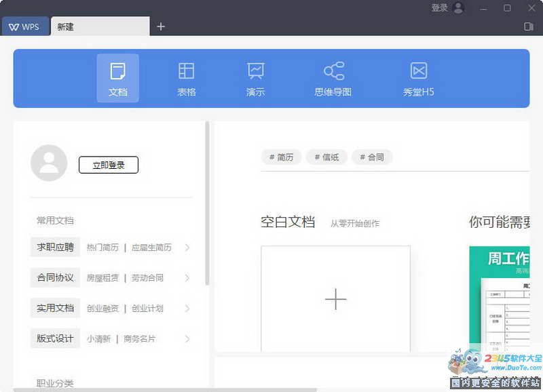Expand the 合同协议 category chevron
Screen dimensions: 543x392
(x=188, y=277)
